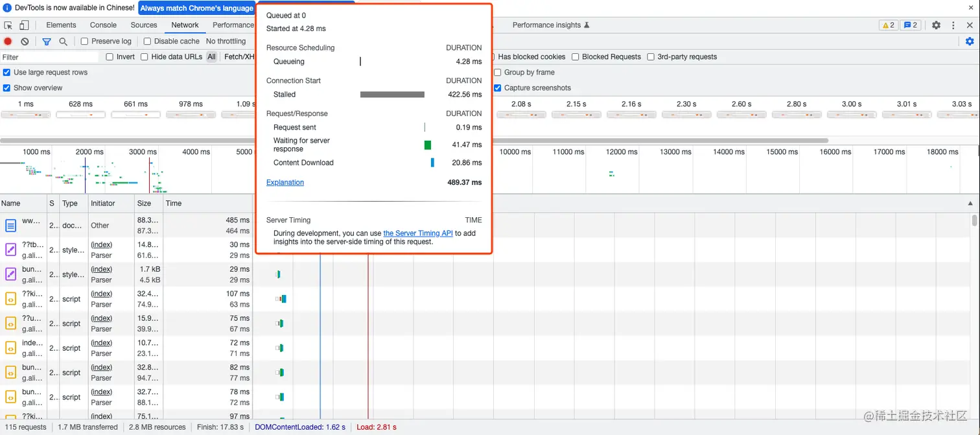Enable Preserve log checkbox
Image resolution: width=980 pixels, height=435 pixels.
pyautogui.click(x=84, y=41)
